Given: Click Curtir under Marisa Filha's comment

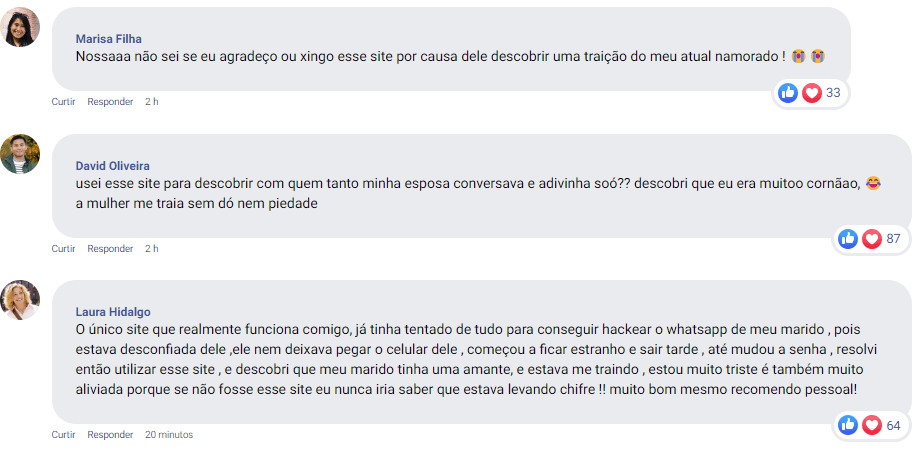Looking at the screenshot, I should (63, 102).
